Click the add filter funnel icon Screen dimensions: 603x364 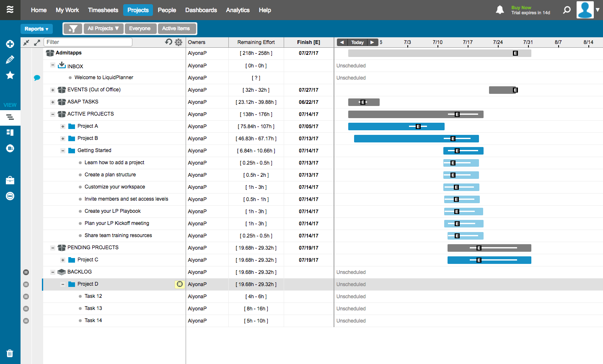73,28
